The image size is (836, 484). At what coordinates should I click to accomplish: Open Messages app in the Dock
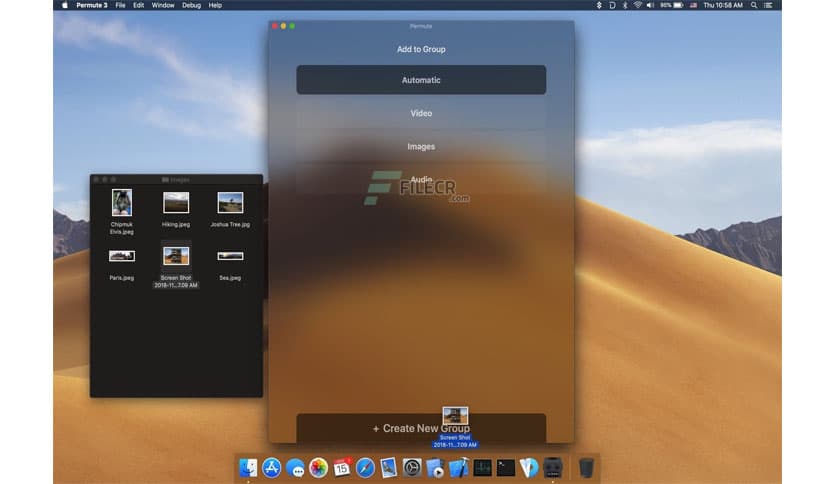coord(295,468)
